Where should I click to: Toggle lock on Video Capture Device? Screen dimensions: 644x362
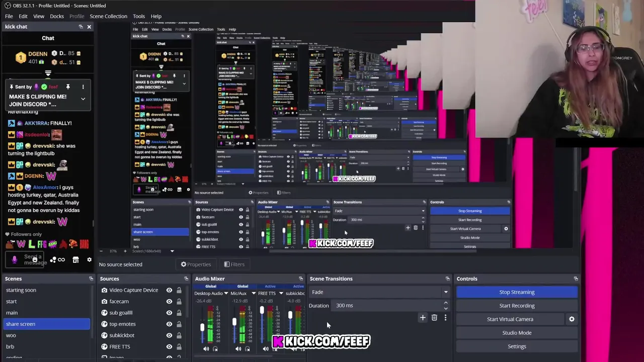point(179,290)
